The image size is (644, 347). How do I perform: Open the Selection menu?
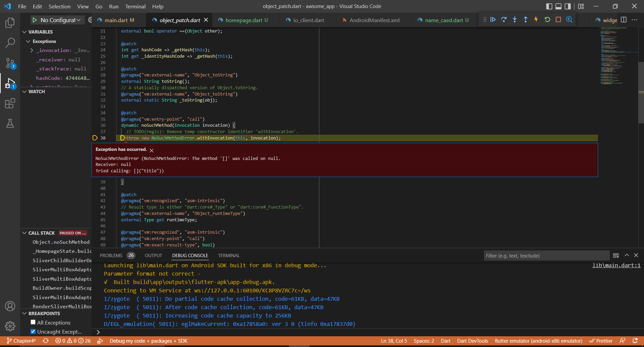[x=59, y=6]
